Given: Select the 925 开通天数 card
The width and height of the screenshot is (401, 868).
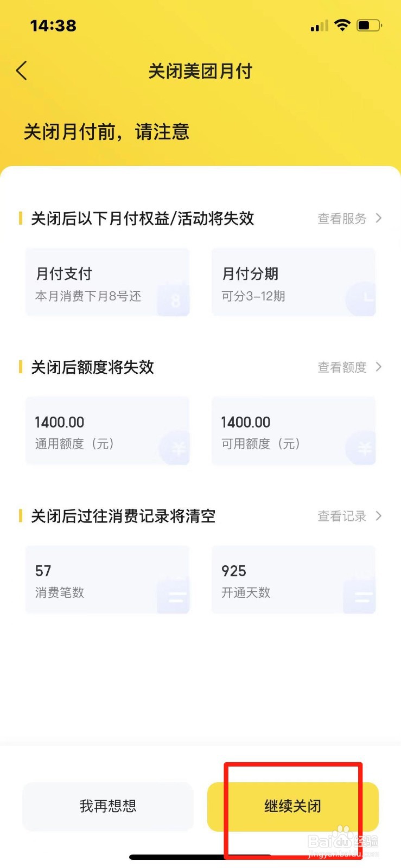Looking at the screenshot, I should pyautogui.click(x=294, y=579).
